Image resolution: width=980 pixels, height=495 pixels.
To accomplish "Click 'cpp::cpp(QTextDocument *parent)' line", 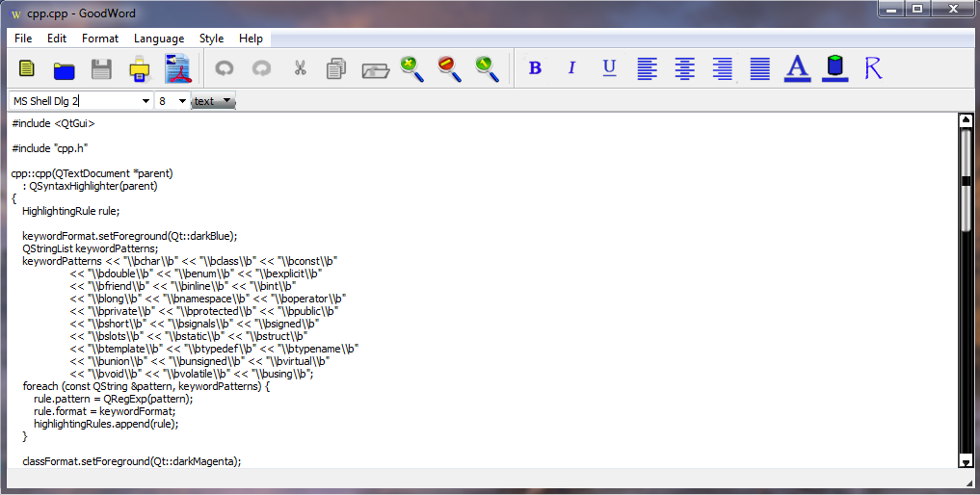I will (92, 173).
